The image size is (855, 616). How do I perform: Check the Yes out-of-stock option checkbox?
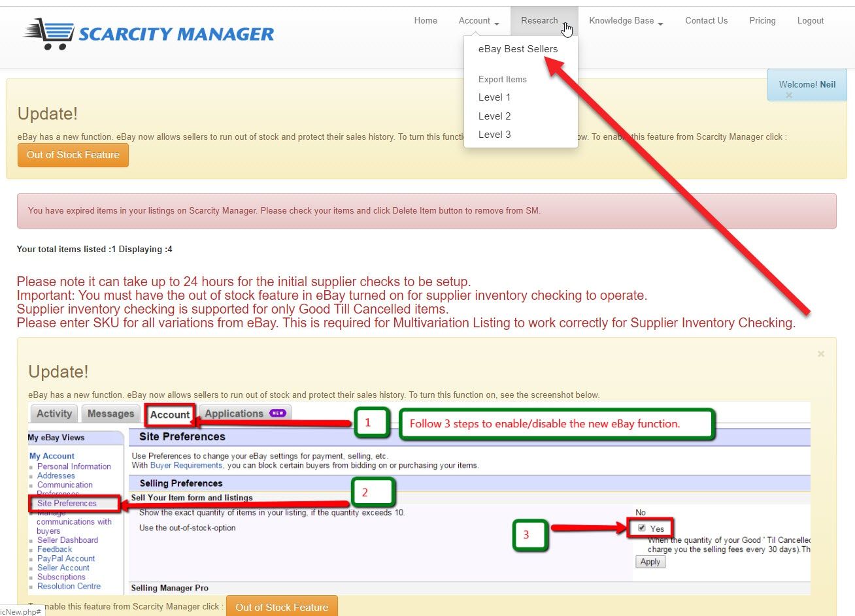click(x=641, y=528)
